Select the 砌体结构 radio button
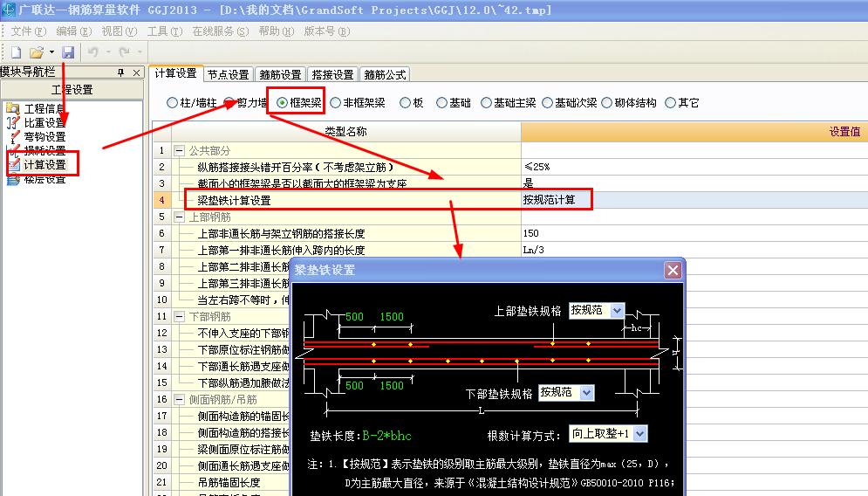This screenshot has height=496, width=868. [606, 102]
